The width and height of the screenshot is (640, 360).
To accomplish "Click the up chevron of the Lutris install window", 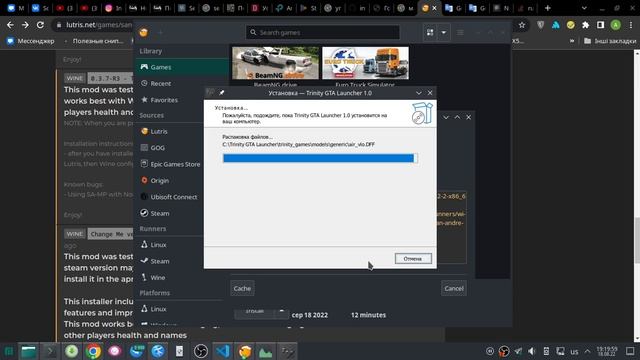I will [457, 117].
